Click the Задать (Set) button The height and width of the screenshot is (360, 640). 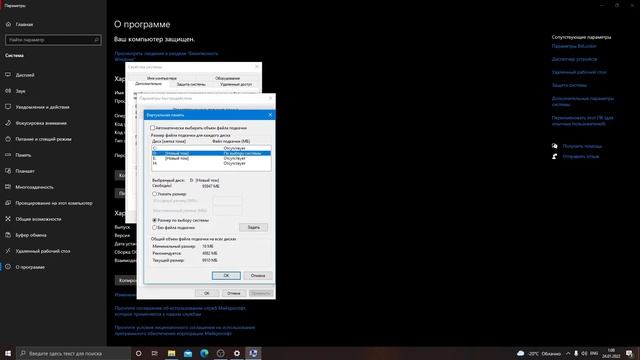253,227
